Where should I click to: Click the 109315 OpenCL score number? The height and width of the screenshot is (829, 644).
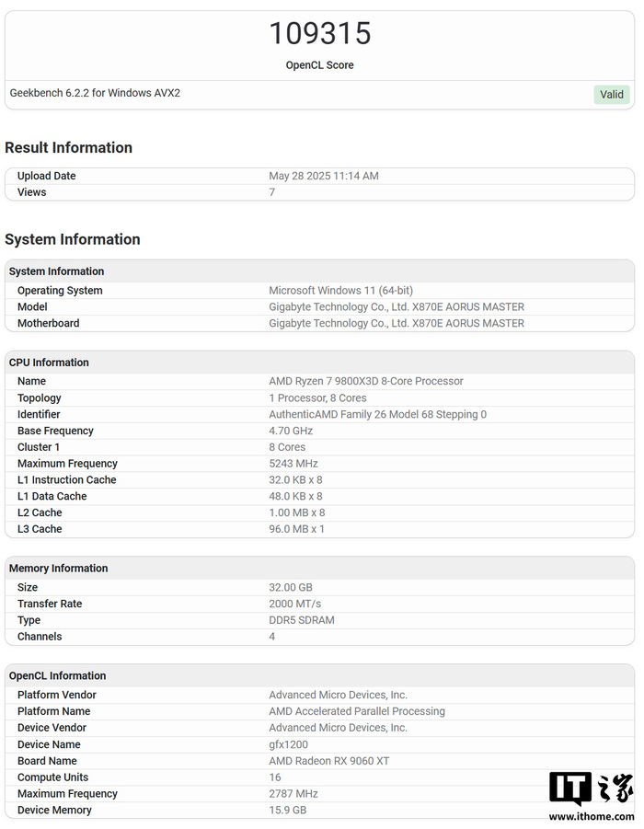319,34
